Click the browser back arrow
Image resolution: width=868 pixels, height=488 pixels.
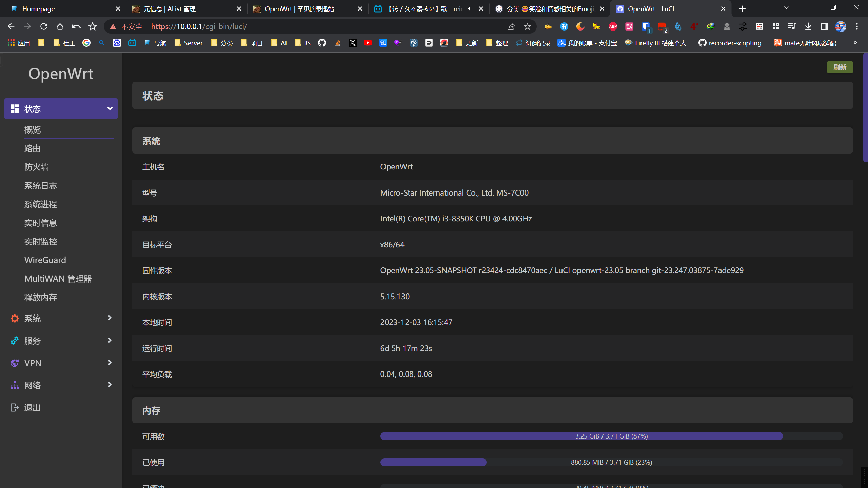point(11,26)
